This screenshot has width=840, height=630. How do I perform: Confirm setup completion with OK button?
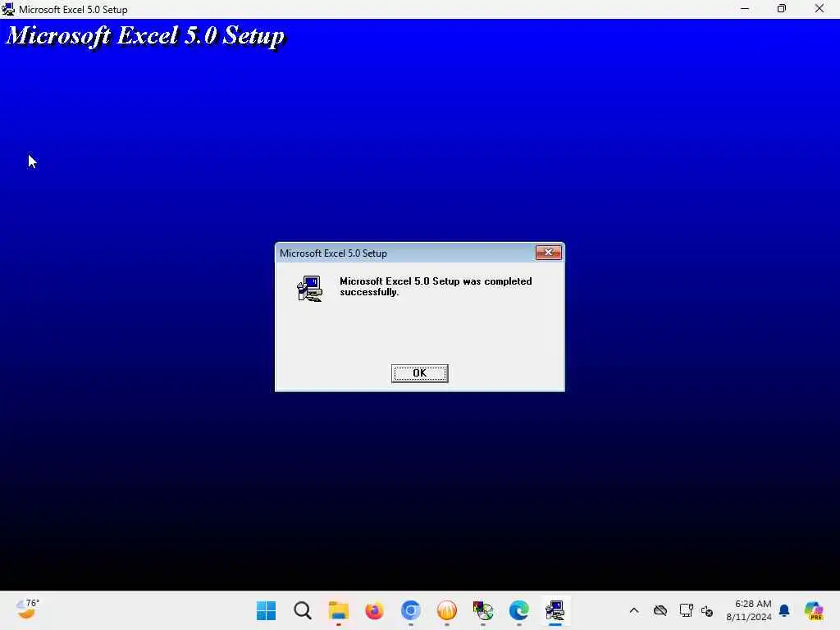pos(419,373)
